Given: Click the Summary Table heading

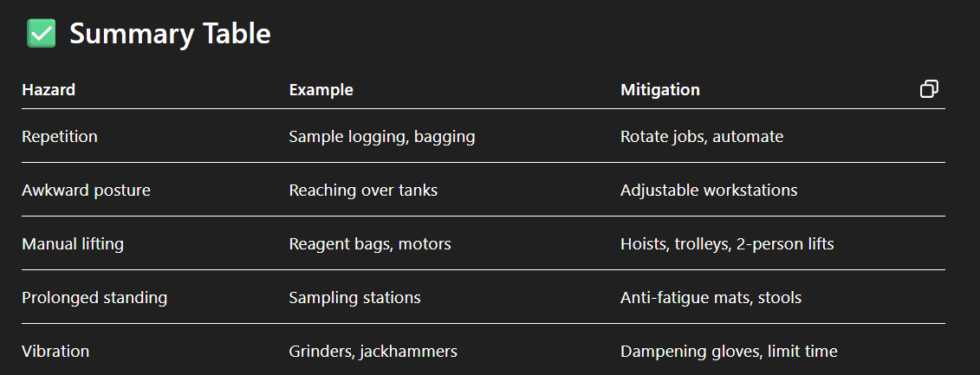Looking at the screenshot, I should click(170, 34).
